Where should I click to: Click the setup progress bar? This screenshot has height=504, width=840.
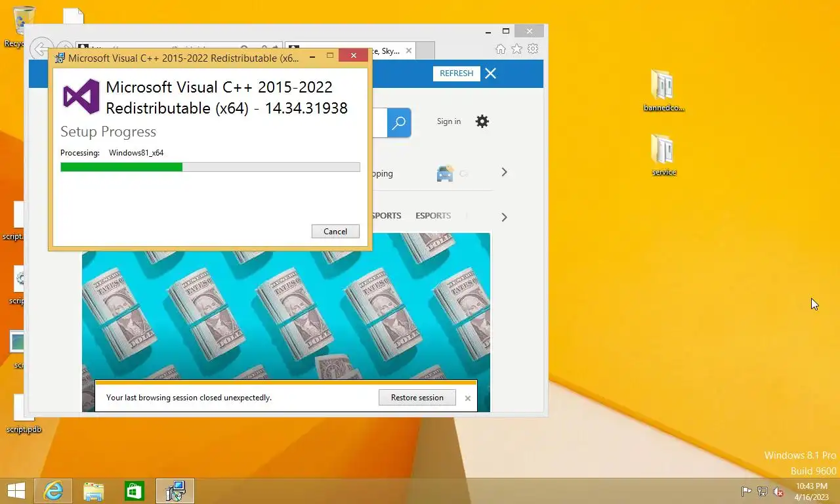point(210,167)
